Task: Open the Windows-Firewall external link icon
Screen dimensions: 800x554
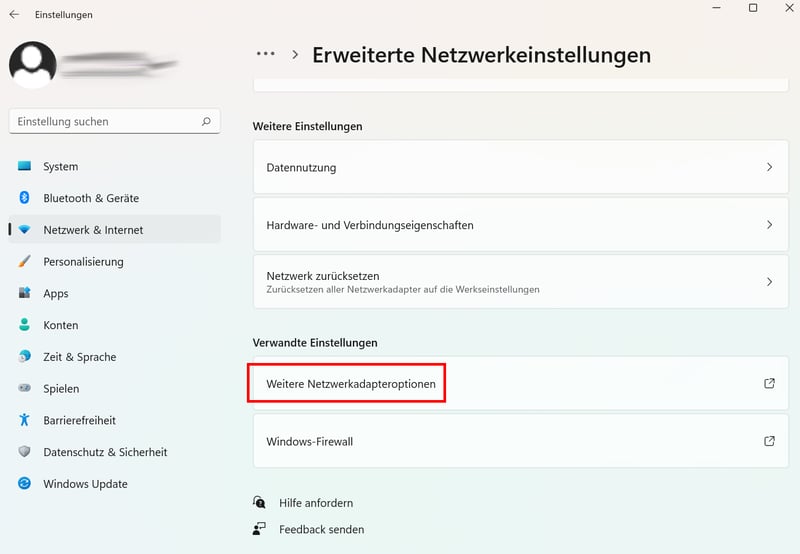Action: tap(769, 441)
